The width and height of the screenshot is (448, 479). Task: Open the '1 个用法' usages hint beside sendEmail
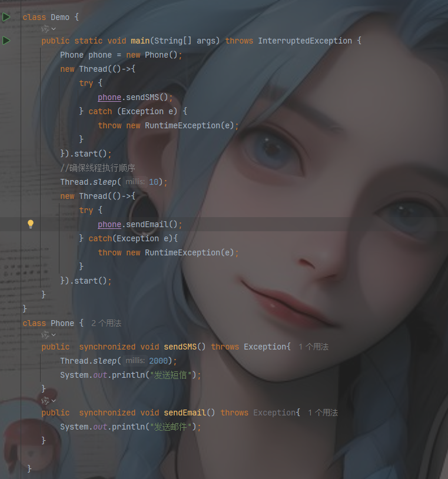pos(323,413)
